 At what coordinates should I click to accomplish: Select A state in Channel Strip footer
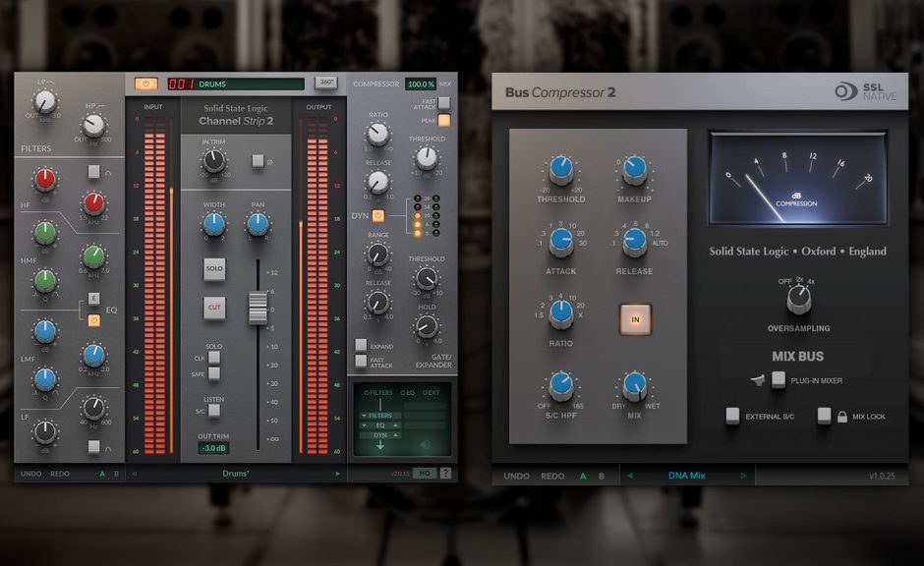[100, 473]
